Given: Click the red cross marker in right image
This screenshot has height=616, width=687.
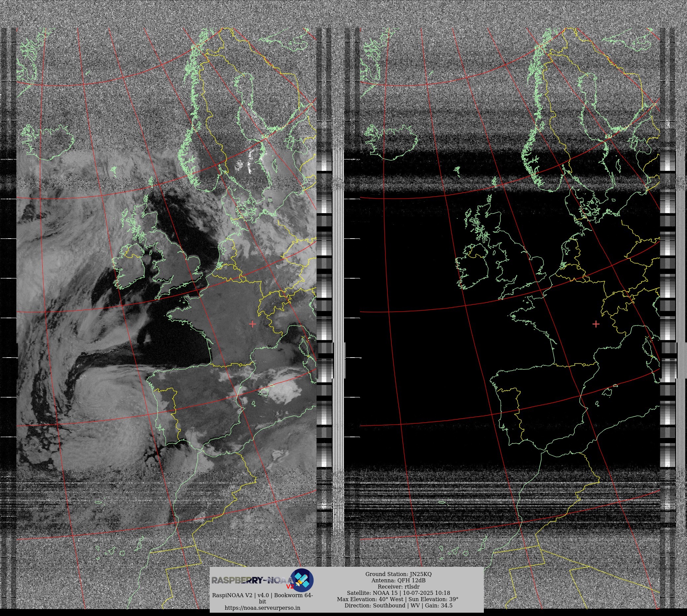Looking at the screenshot, I should (x=596, y=324).
